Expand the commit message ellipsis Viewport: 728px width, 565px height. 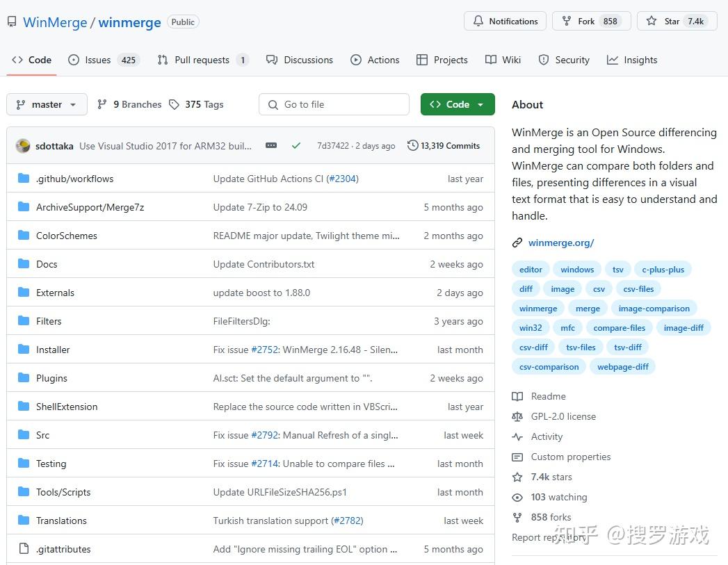pyautogui.click(x=271, y=146)
